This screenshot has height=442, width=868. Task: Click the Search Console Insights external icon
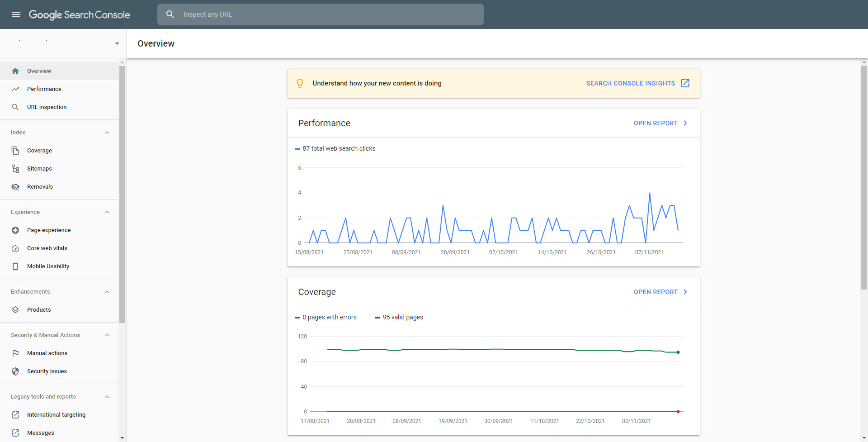coord(685,83)
